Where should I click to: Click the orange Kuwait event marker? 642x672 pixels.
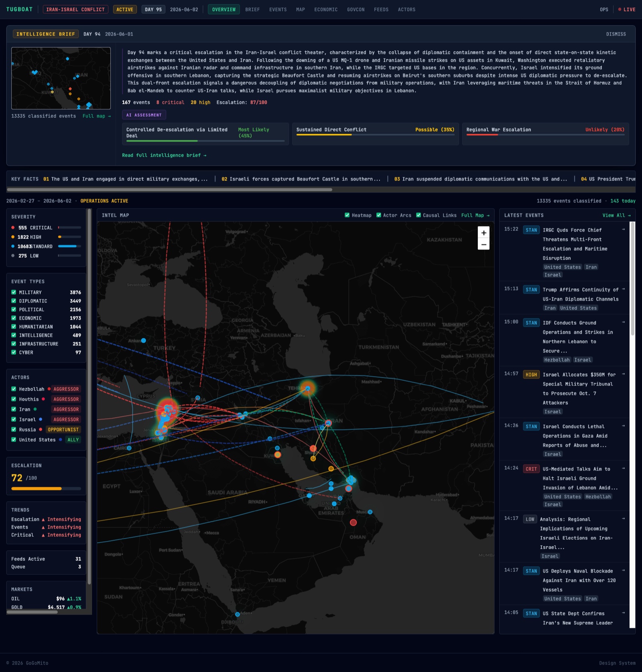coord(278,455)
